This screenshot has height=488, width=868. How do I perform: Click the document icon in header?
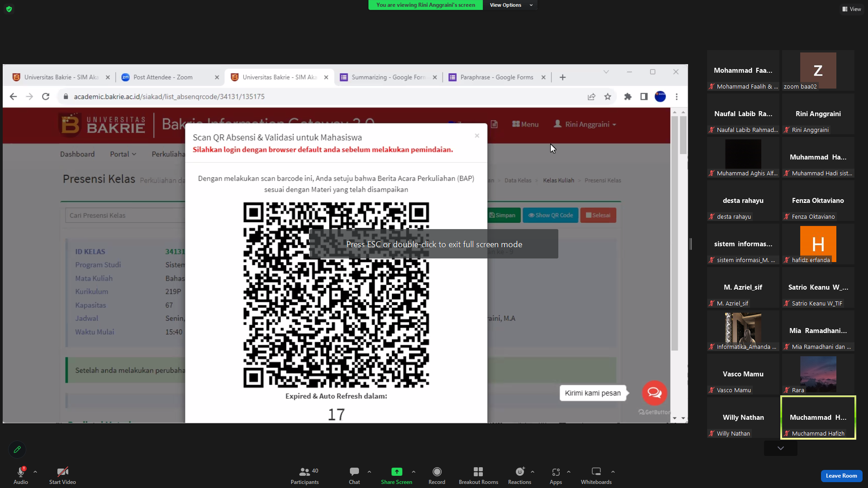[x=494, y=124]
